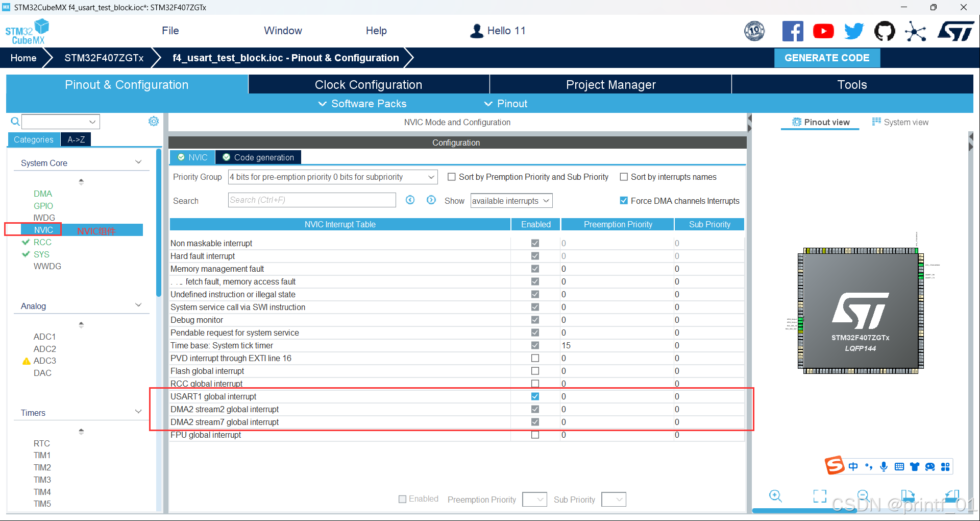Rotate chip clockwise icon
980x521 pixels.
coord(908,495)
